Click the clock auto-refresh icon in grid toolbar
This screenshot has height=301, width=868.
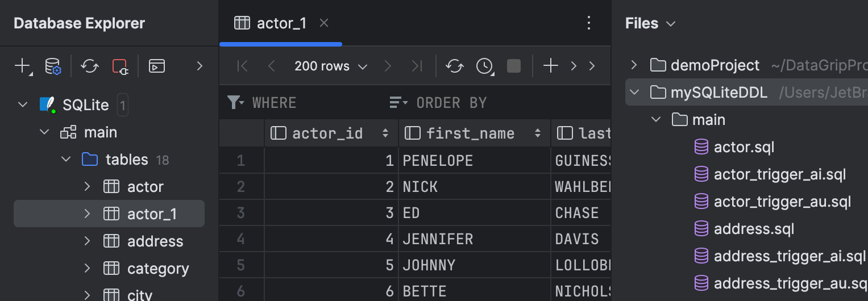pyautogui.click(x=484, y=66)
